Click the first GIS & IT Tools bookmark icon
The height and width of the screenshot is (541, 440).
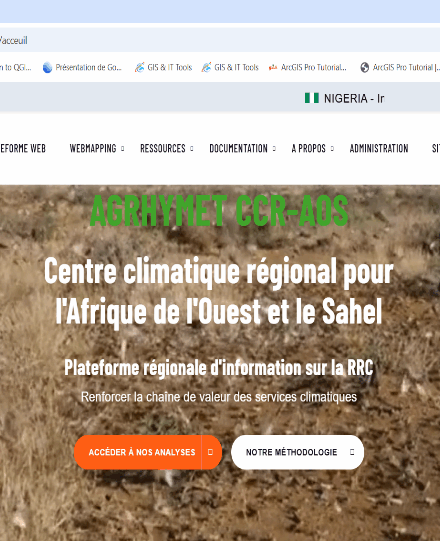click(x=139, y=67)
